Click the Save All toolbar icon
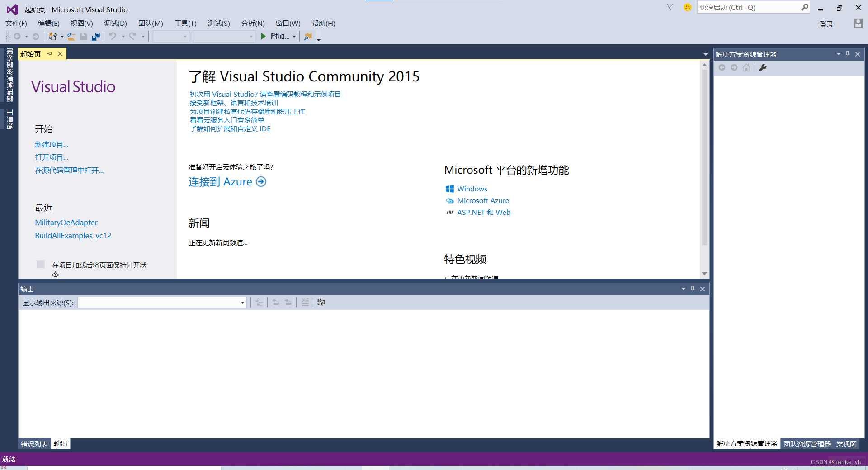The image size is (868, 470). coord(96,37)
